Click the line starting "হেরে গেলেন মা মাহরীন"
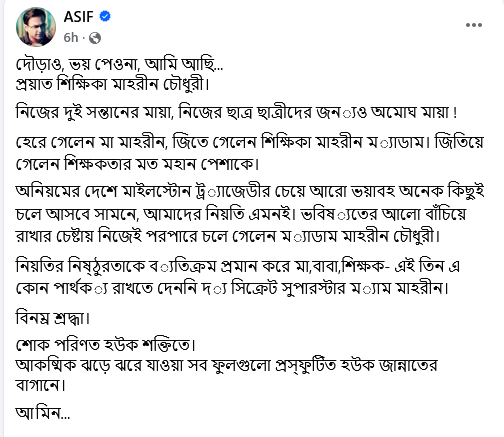 tap(249, 143)
